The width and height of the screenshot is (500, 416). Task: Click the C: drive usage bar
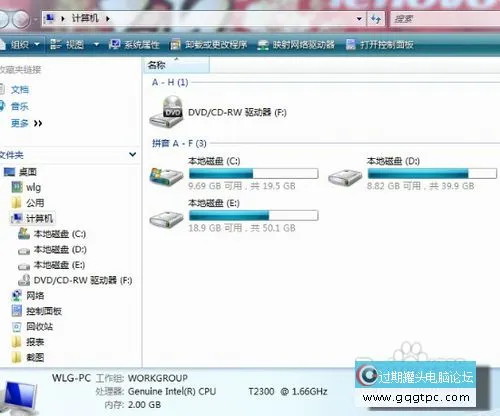(253, 173)
